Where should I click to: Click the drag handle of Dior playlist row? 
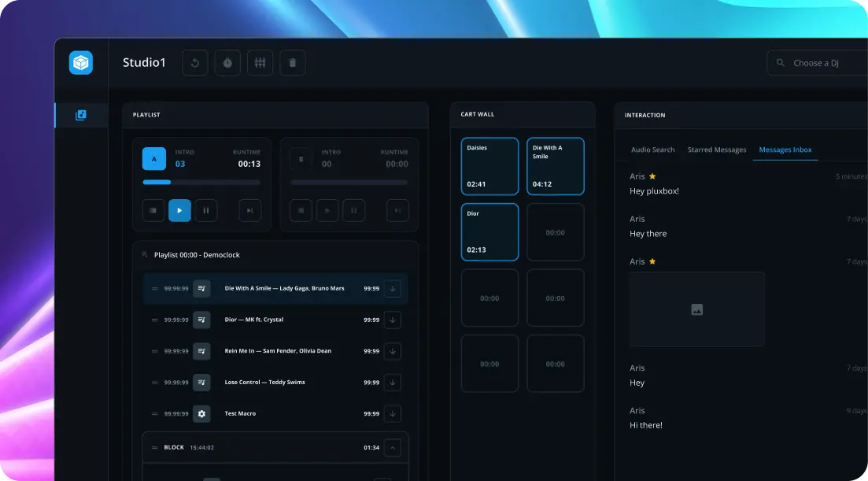(x=154, y=320)
